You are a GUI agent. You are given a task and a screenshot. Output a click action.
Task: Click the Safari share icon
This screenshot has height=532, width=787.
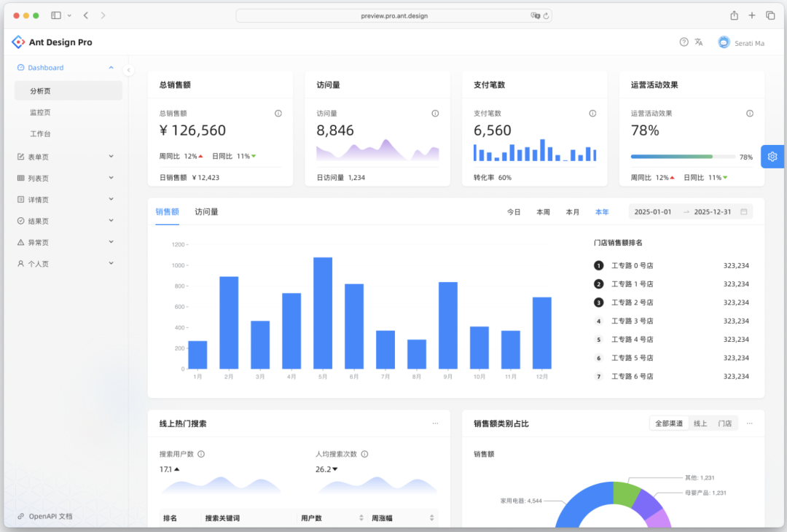pyautogui.click(x=735, y=15)
